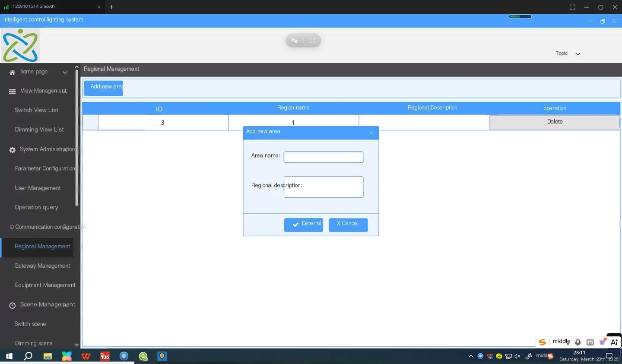
Task: Open Parameter Configuration page
Action: 45,168
